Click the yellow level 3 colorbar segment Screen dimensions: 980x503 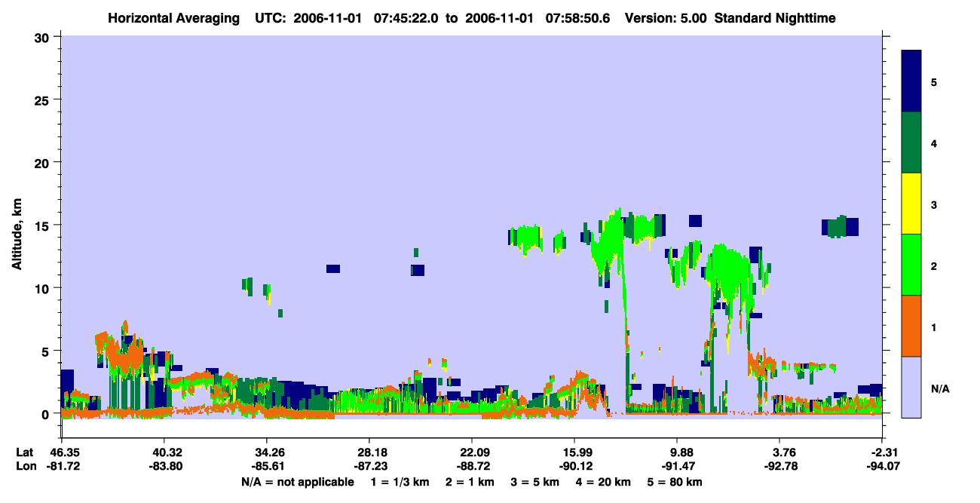pyautogui.click(x=911, y=204)
